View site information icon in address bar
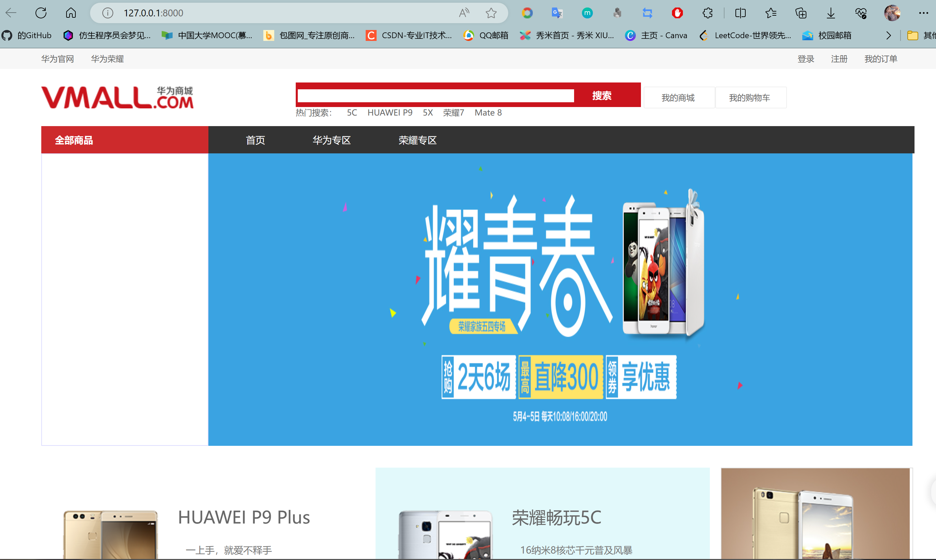 pos(107,13)
